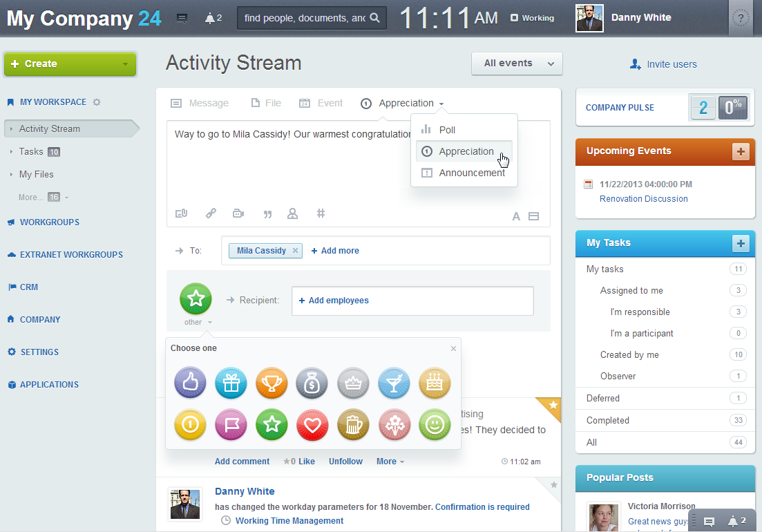
Task: Insert a hashtag using the # icon
Action: (x=321, y=214)
